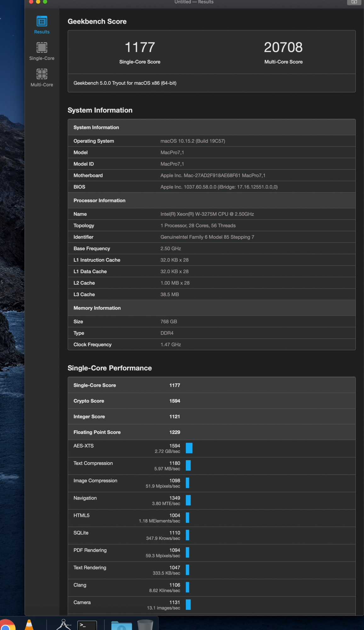Click the Camera benchmark label

82,603
